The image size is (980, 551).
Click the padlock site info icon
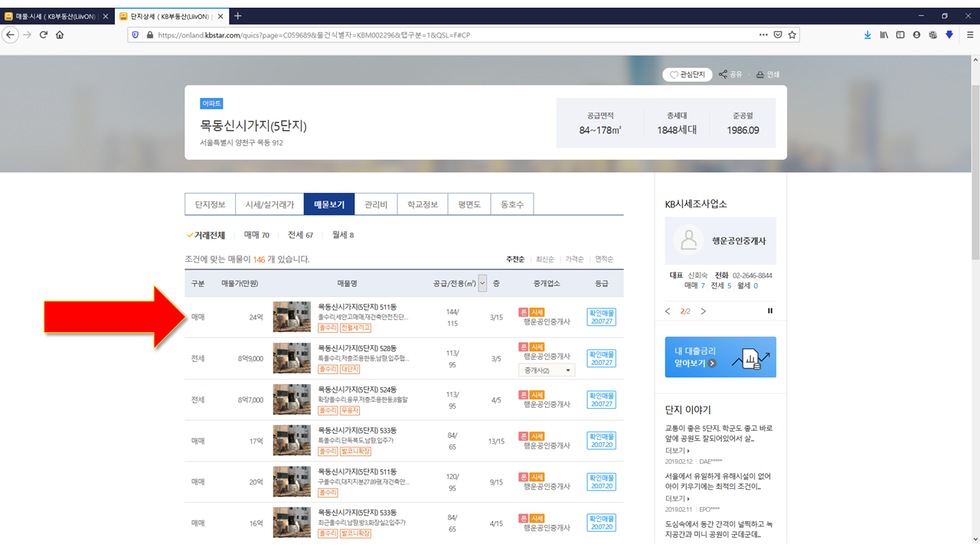coord(149,34)
